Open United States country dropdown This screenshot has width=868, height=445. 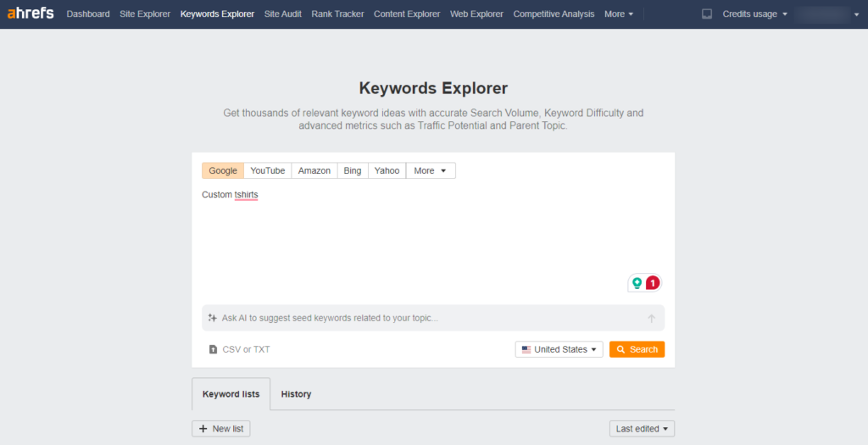tap(559, 349)
